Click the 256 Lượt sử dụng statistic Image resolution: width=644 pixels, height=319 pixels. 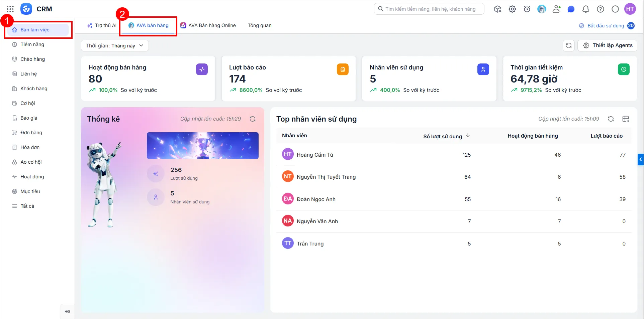pos(184,173)
